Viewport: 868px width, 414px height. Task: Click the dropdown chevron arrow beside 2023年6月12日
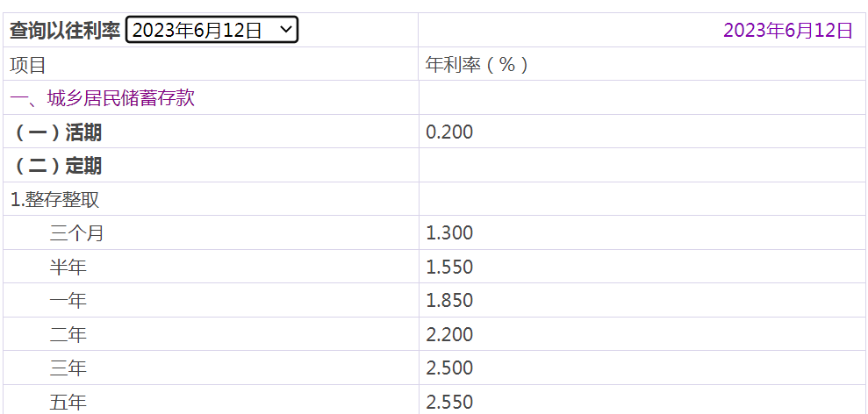285,29
